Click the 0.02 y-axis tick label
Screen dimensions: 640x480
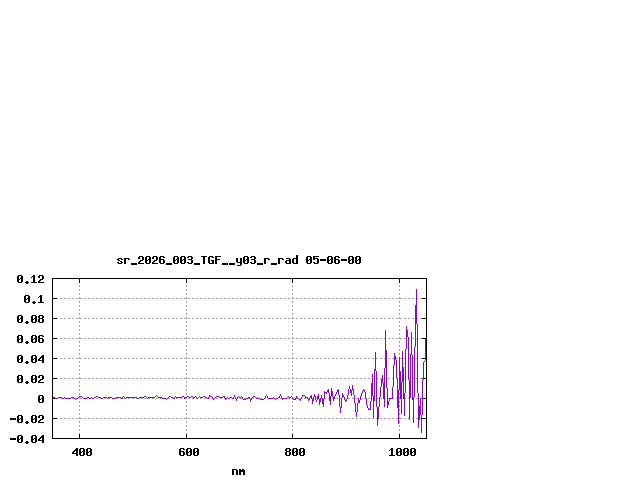[30, 379]
